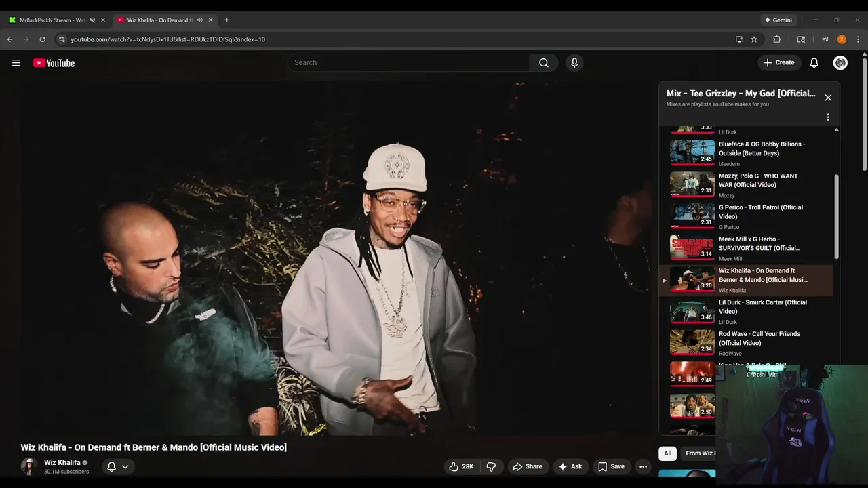Open the account avatar menu
This screenshot has width=868, height=488.
(840, 63)
